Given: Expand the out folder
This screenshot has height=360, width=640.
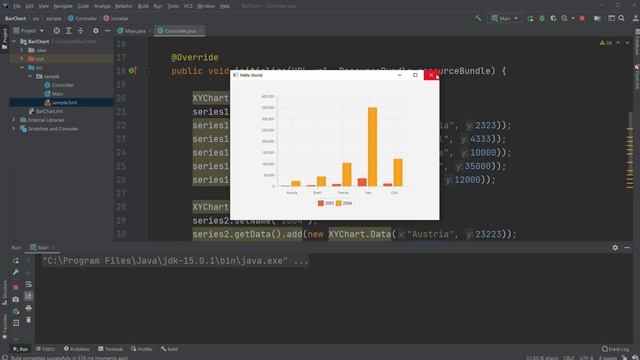Looking at the screenshot, I should pyautogui.click(x=22, y=59).
